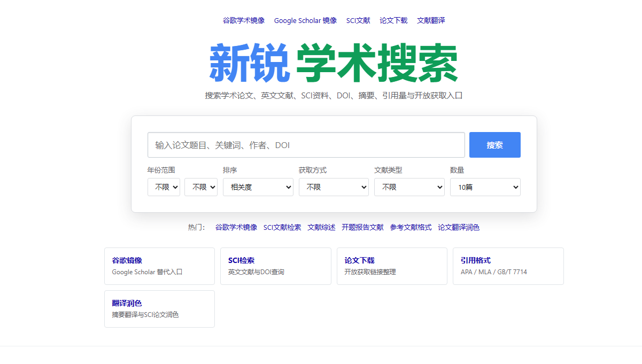The width and height of the screenshot is (642, 364).
Task: Click the 年份范围 label
Action: tap(161, 170)
